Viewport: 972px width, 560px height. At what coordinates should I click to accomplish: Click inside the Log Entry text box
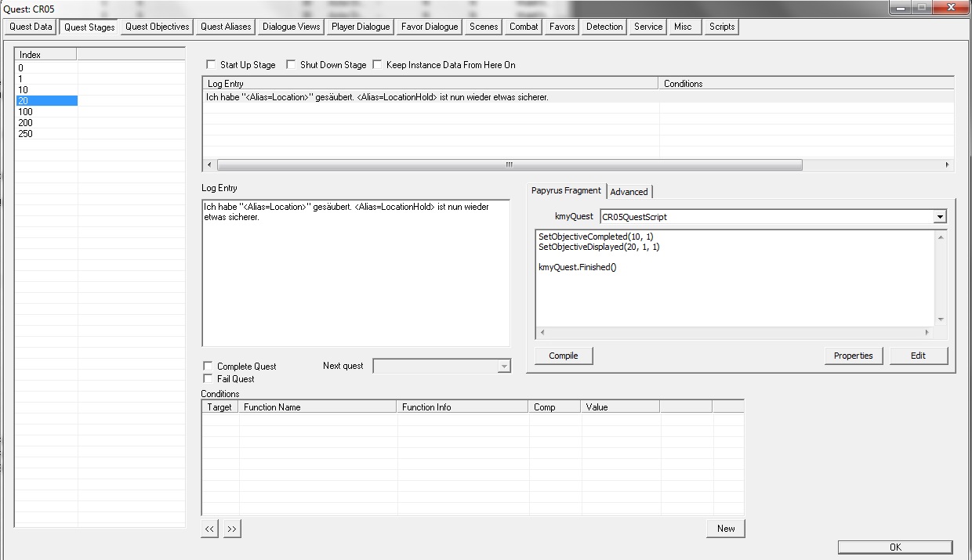coord(355,282)
